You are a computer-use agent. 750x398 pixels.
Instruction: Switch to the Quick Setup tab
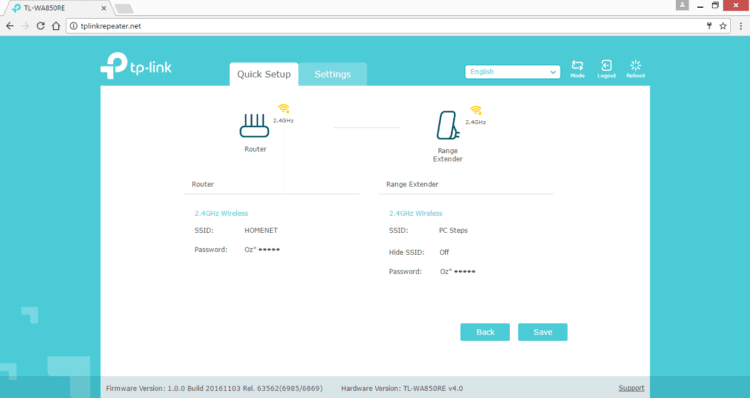coord(264,74)
